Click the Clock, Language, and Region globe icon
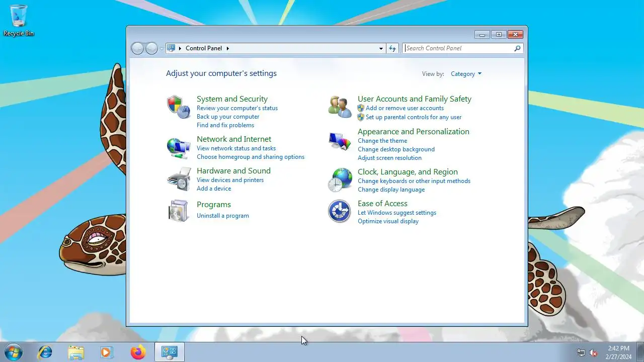644x362 pixels. pyautogui.click(x=340, y=180)
